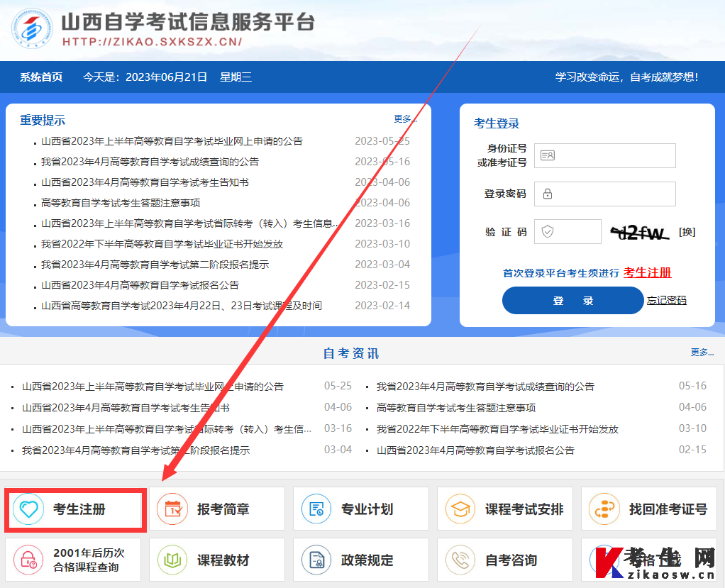Click [换] to refresh the captcha

(x=687, y=232)
